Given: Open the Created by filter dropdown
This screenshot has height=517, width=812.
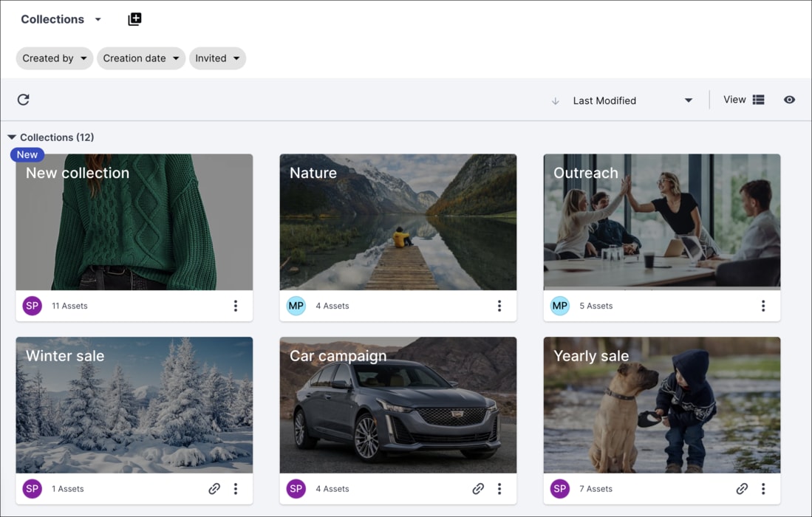Looking at the screenshot, I should [x=54, y=58].
